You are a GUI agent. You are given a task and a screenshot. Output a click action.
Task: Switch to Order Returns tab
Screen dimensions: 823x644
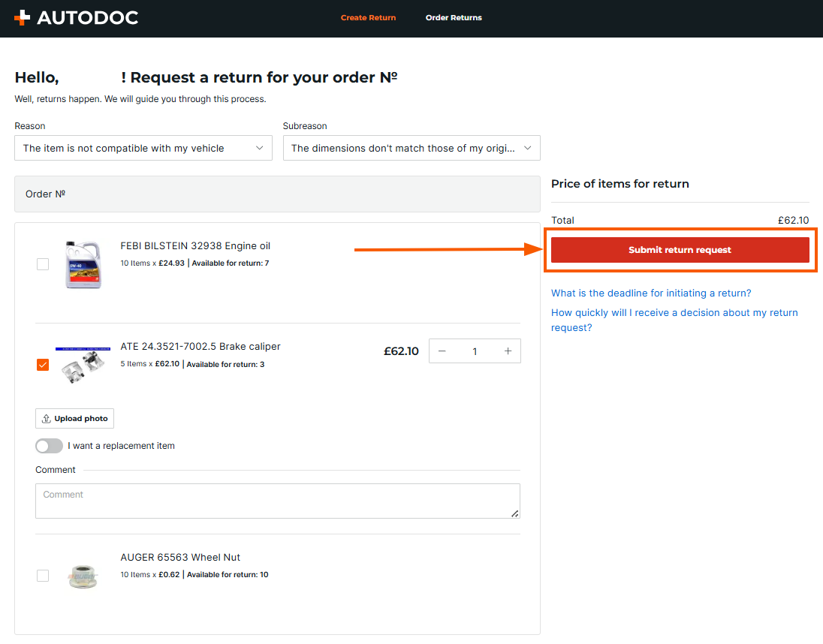[454, 17]
